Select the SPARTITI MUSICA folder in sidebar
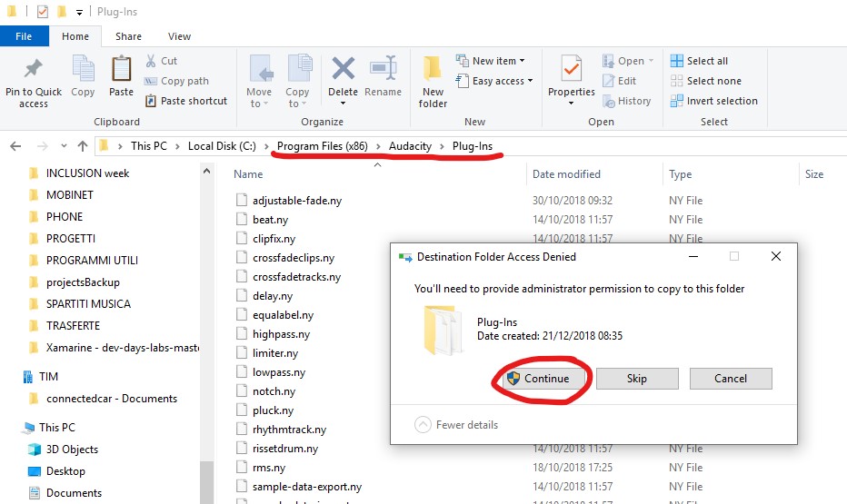 (88, 303)
